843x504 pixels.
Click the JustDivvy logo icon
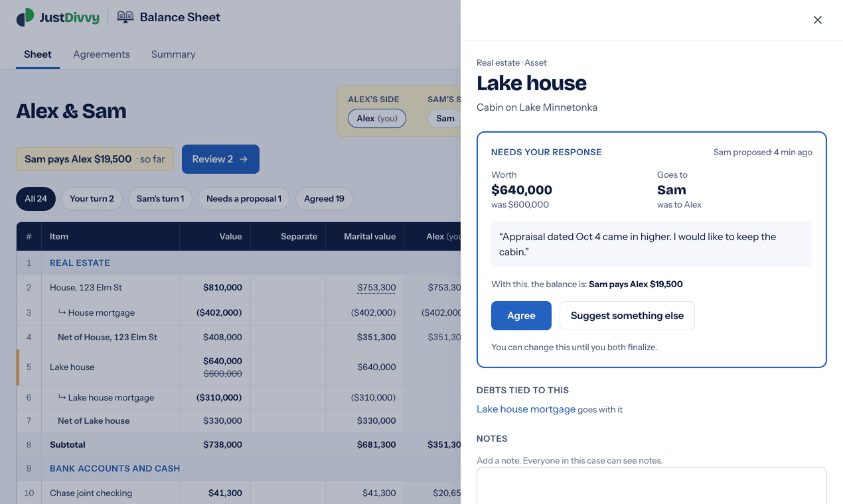25,17
